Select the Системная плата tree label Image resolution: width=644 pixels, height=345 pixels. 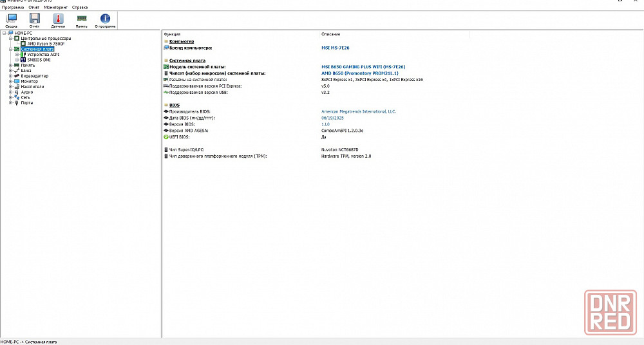coord(37,49)
